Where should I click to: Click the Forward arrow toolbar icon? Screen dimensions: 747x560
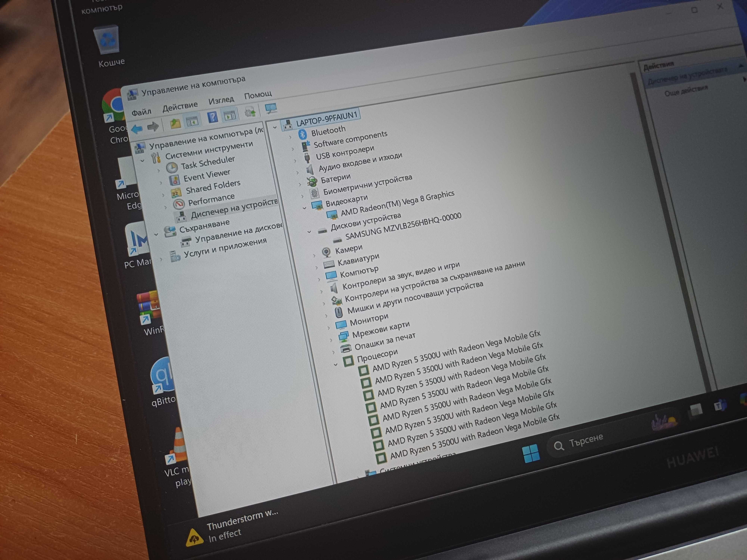tap(153, 127)
